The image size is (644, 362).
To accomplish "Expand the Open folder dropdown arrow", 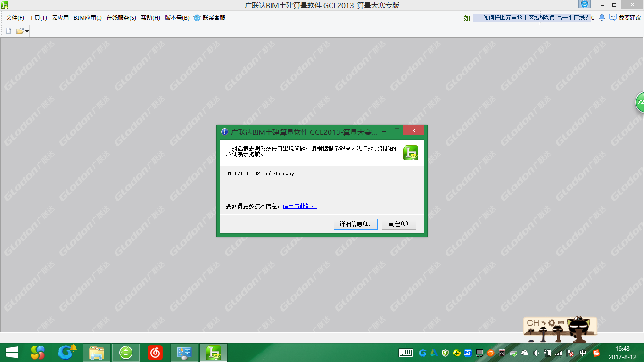I will [27, 31].
